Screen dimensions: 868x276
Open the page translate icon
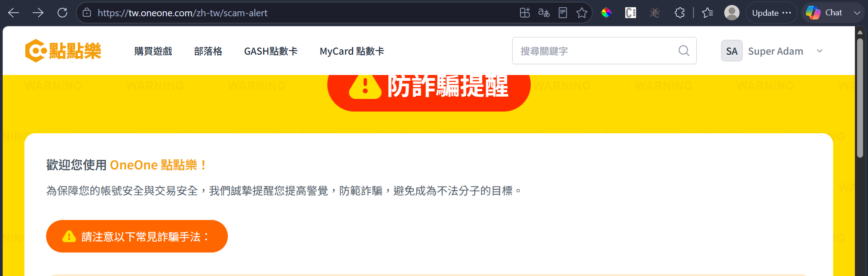pos(544,13)
